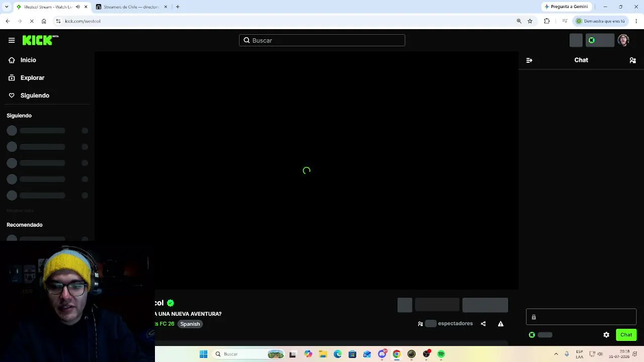Viewport: 644px width, 362px height.
Task: Switch to the Streamers de Chile tab
Action: point(131,7)
